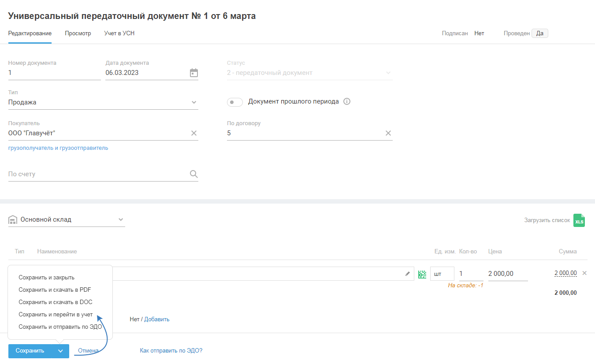Viewport: 595px width, 364px height.
Task: Collapse the Сохранить button dropdown arrow
Action: 60,351
